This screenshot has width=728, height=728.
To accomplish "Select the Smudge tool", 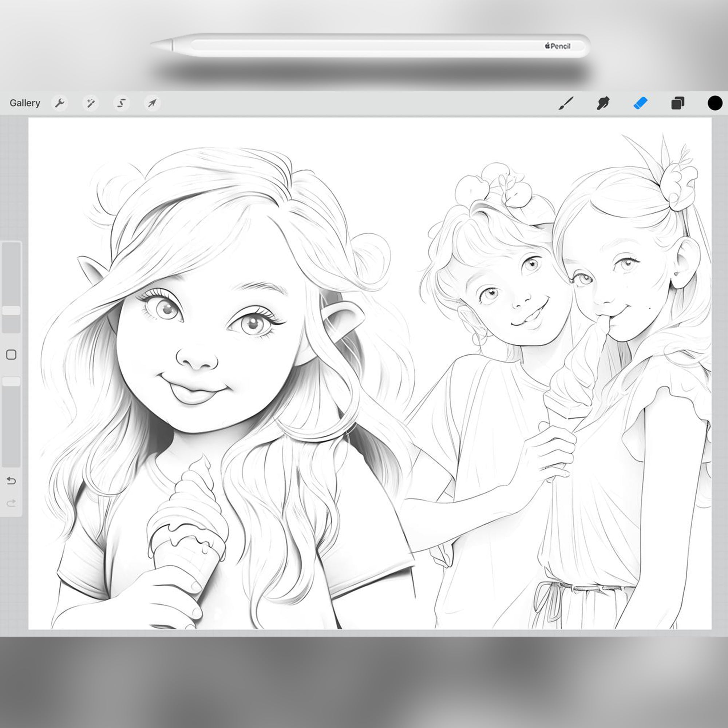I will pyautogui.click(x=603, y=103).
